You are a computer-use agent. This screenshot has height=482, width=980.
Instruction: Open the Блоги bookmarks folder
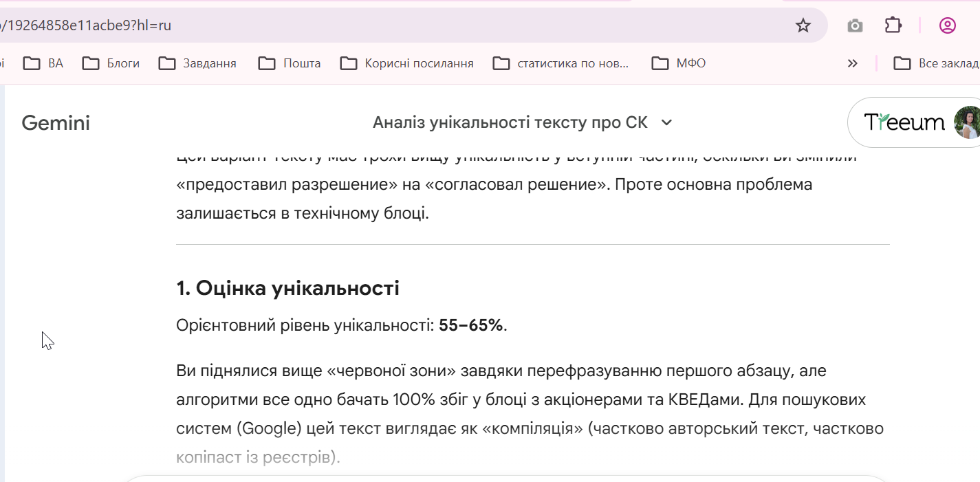point(111,63)
